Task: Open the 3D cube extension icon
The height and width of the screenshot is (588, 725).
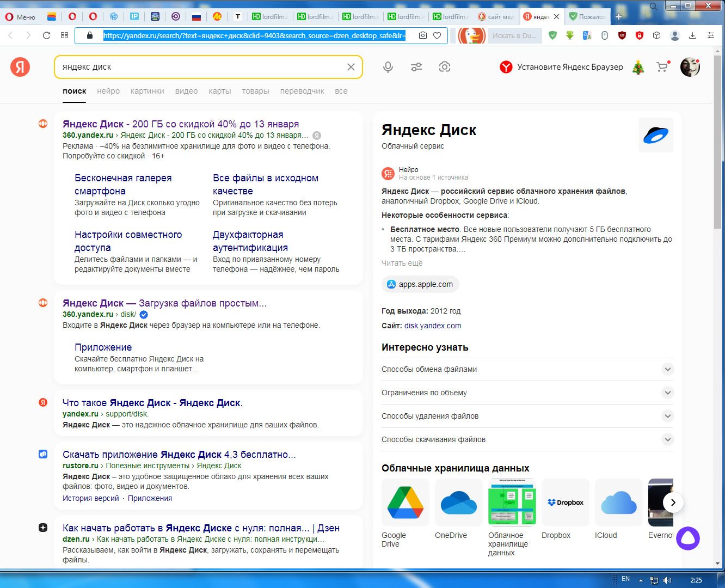Action: click(x=657, y=35)
